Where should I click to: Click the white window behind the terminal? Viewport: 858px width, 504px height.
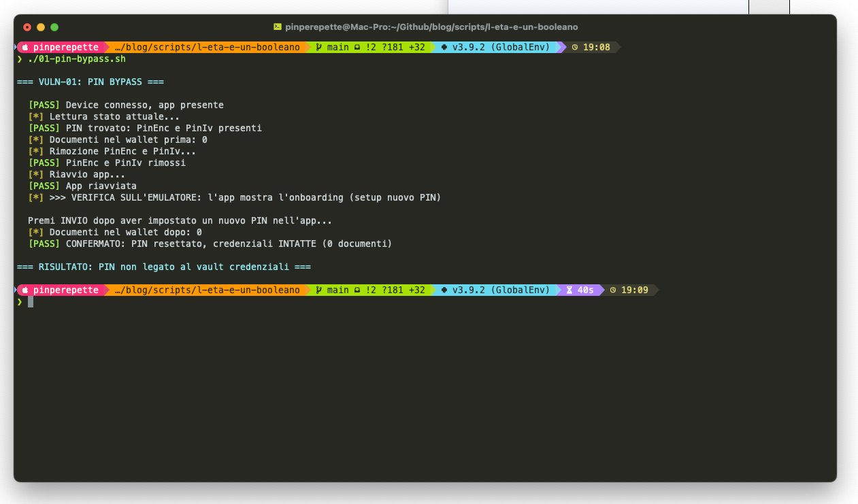click(599, 7)
